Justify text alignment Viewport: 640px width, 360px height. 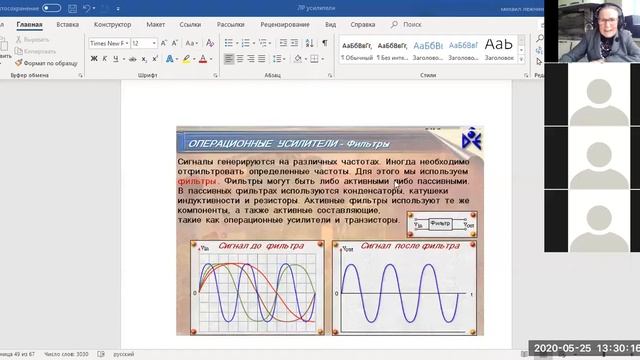tap(262, 59)
